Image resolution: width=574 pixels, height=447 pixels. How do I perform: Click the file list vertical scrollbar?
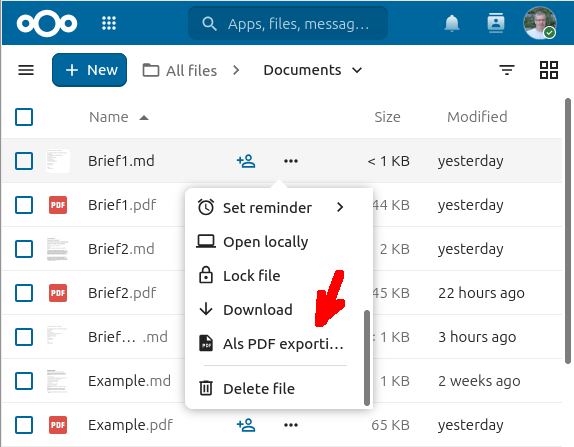point(568,230)
